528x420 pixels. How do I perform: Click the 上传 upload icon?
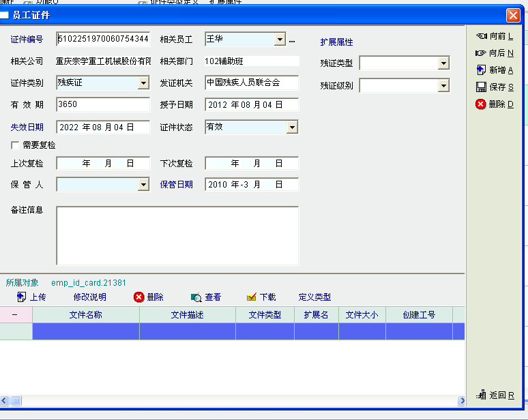click(21, 297)
